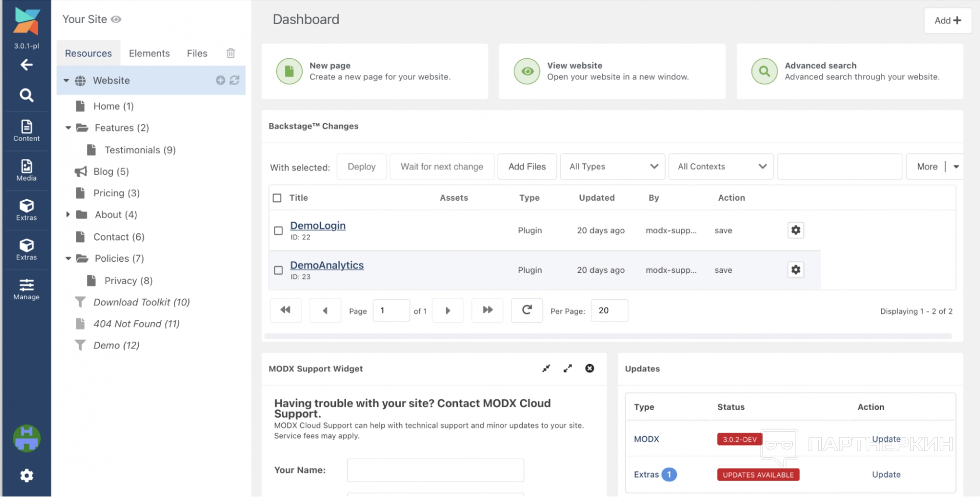Click the trash bin icon in tree tabs
Viewport: 980px width, 497px height.
click(231, 53)
